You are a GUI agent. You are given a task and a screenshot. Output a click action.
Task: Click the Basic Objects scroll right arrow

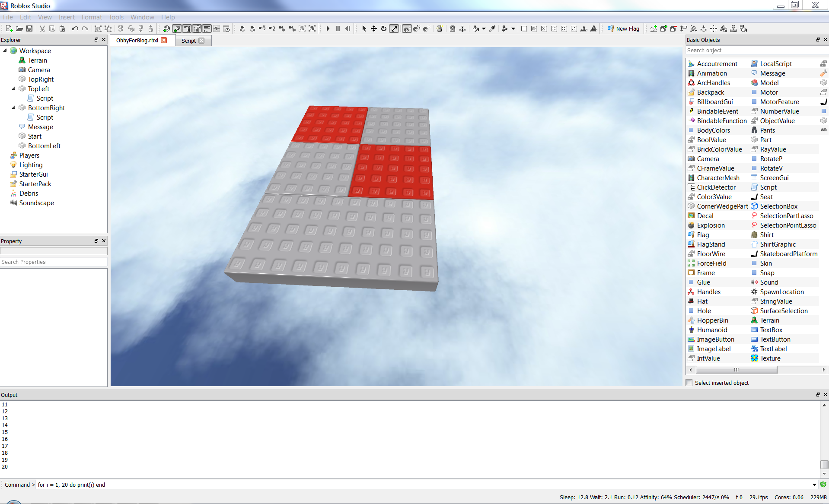823,370
